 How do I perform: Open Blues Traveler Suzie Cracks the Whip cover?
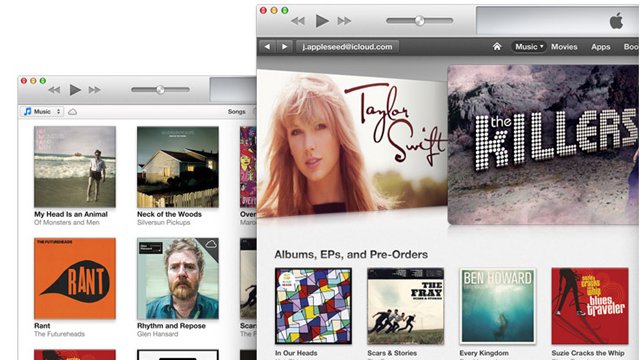tap(590, 306)
